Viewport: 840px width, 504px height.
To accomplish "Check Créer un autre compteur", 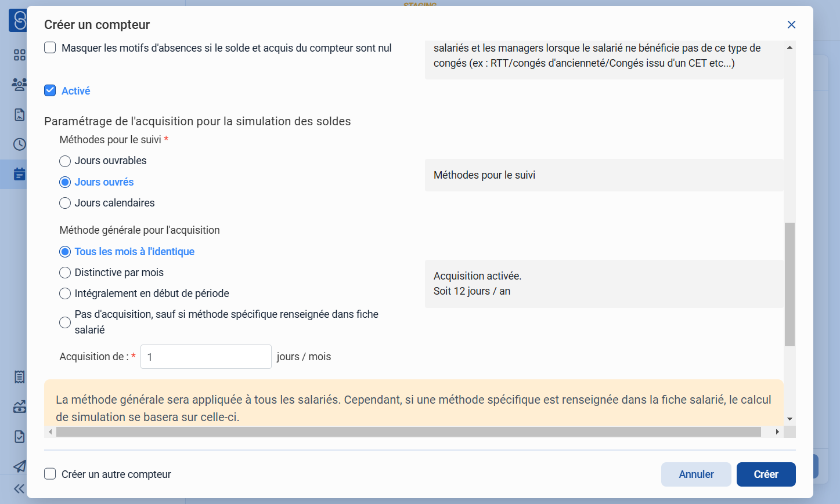I will (x=50, y=474).
